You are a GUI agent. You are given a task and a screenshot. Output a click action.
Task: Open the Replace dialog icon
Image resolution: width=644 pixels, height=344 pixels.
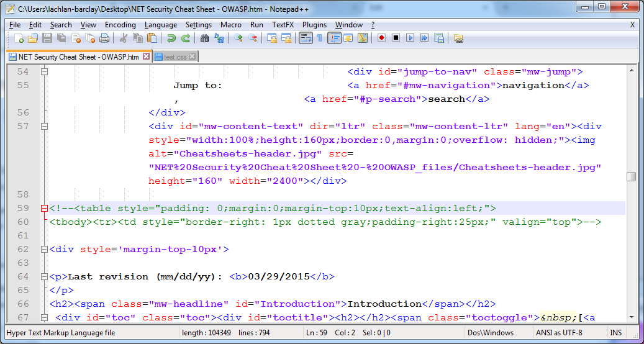219,38
